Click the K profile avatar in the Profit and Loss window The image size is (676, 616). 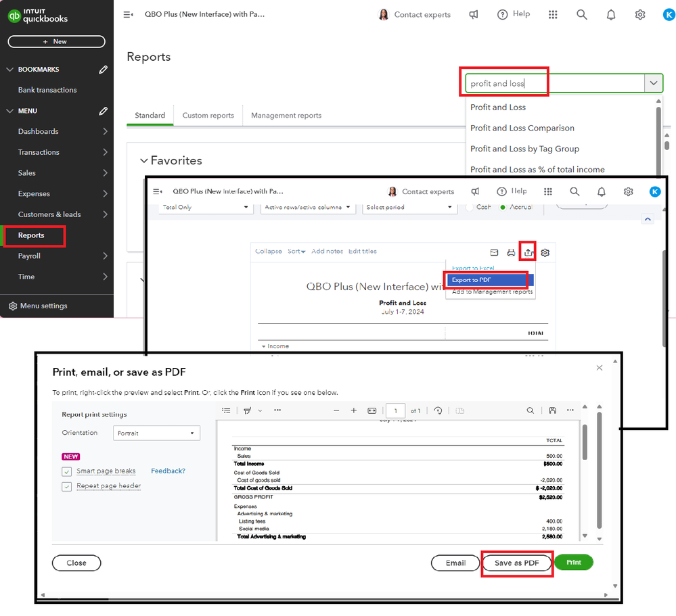[x=655, y=191]
